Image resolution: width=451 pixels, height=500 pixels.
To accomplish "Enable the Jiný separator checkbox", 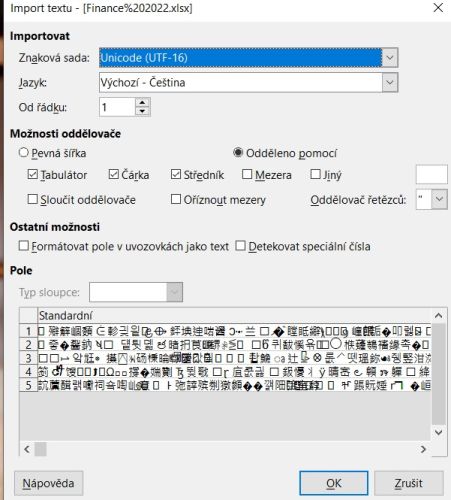I will (x=315, y=174).
